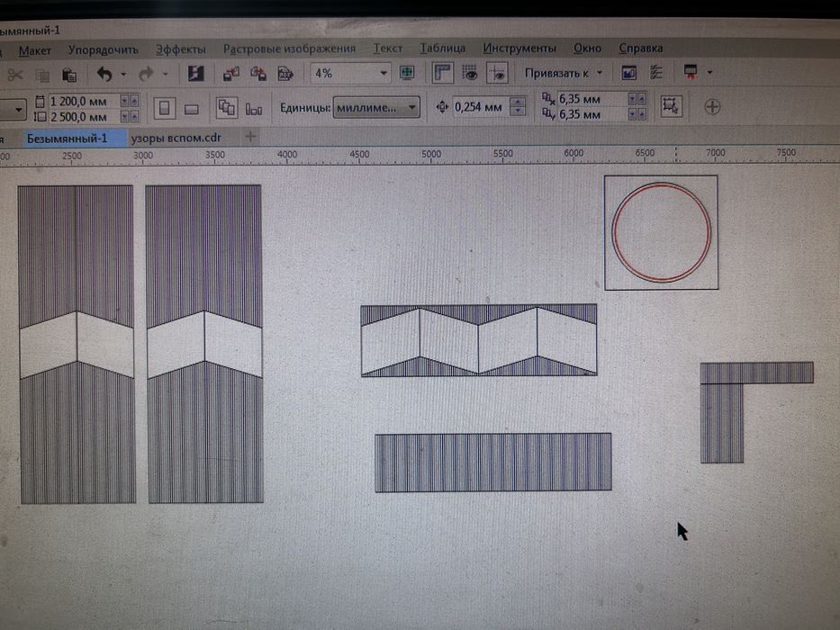Select the zigzag horizontal panel object

pyautogui.click(x=478, y=341)
